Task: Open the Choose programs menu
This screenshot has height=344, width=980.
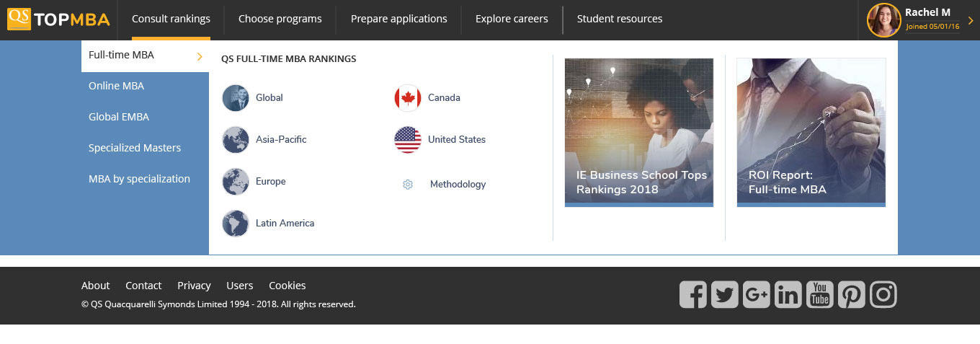Action: (280, 19)
